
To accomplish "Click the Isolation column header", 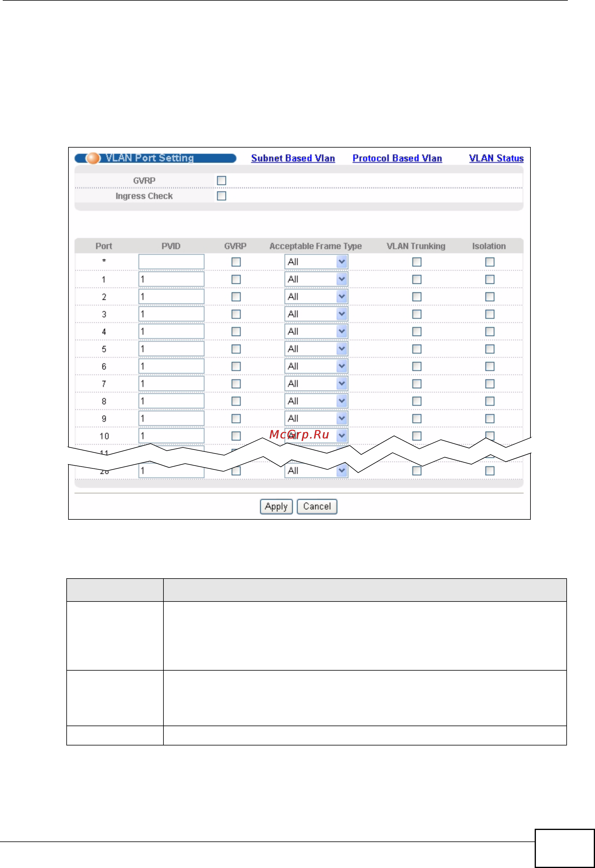I will point(489,246).
